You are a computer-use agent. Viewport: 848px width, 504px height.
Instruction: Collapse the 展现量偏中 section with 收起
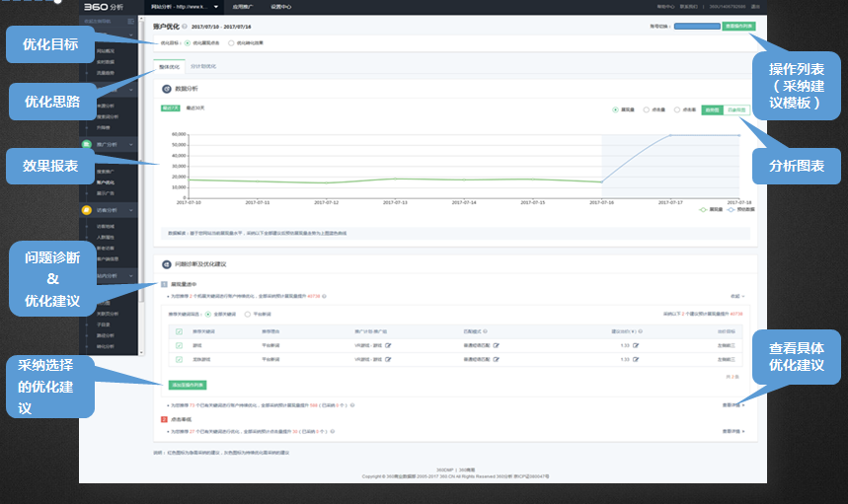tap(734, 296)
